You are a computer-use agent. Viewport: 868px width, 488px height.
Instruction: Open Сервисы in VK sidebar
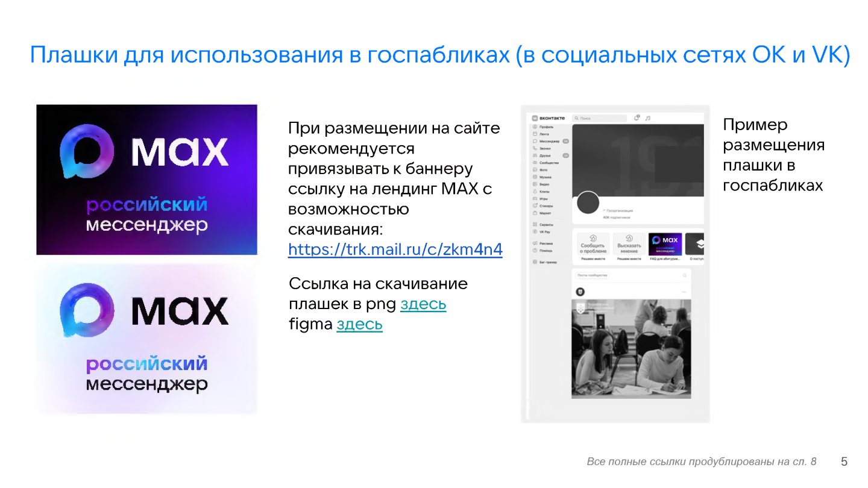(x=543, y=224)
